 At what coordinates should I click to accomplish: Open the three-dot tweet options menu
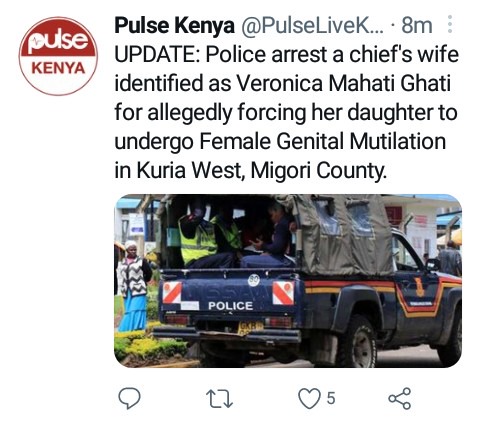[450, 24]
